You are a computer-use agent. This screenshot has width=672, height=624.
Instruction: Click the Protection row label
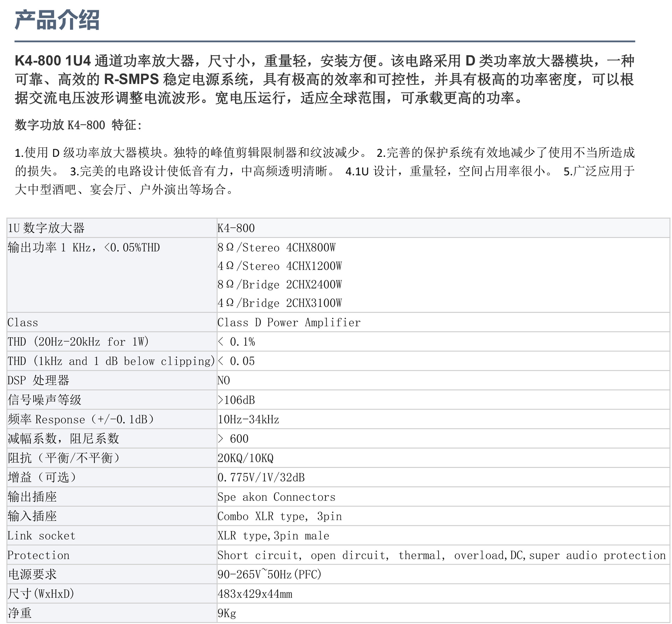38,555
